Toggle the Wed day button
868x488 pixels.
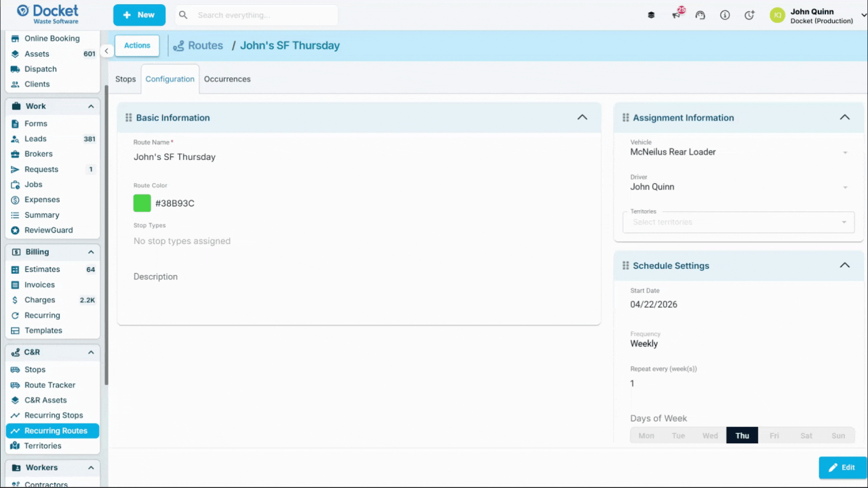coord(710,435)
